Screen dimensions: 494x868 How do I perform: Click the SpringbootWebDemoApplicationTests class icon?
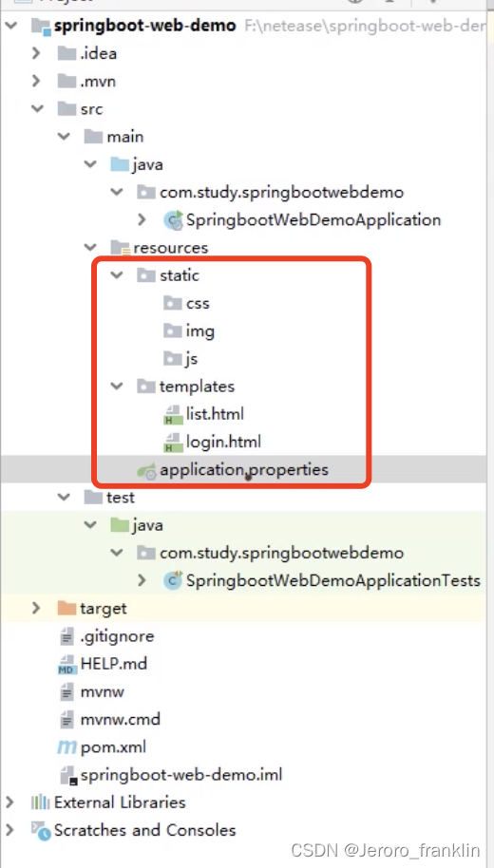(173, 579)
